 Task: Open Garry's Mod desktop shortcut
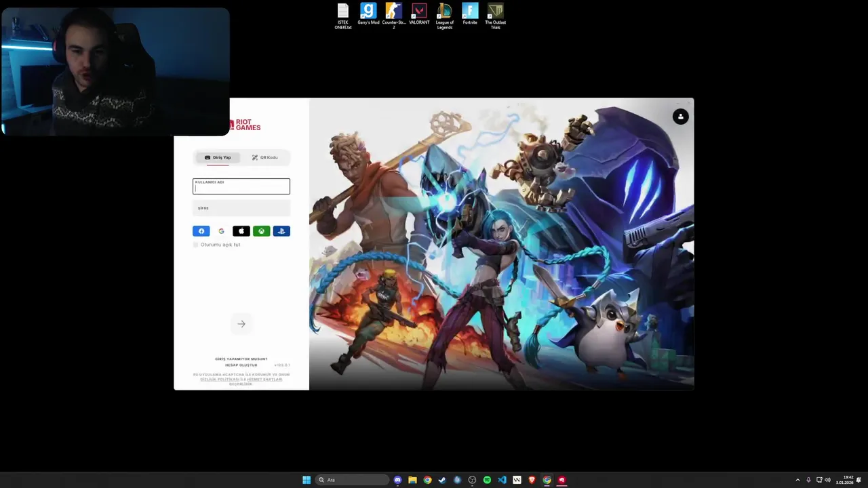pyautogui.click(x=368, y=14)
